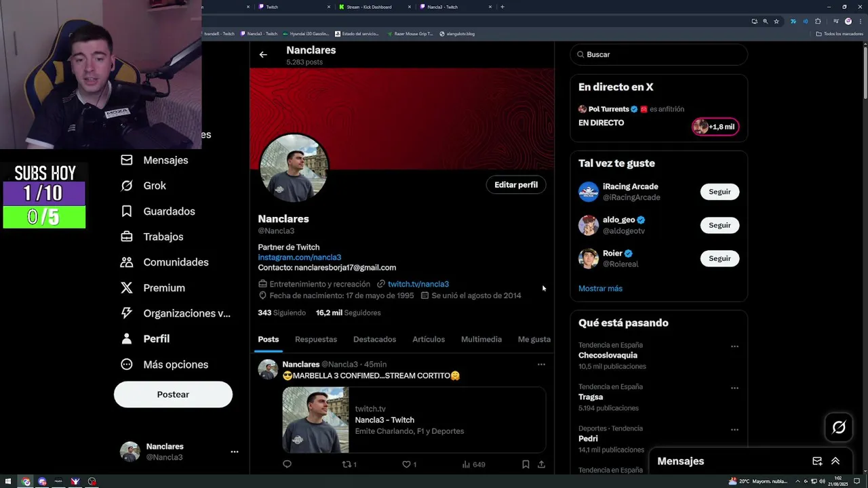Click the Buscar search field
868x488 pixels.
click(659, 54)
